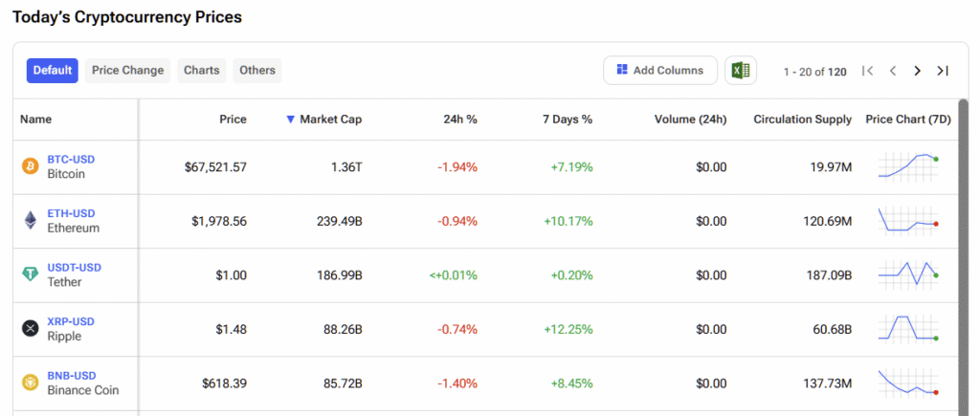Viewport: 980px width, 416px height.
Task: Click the Ripple price $1.48
Action: [x=234, y=329]
